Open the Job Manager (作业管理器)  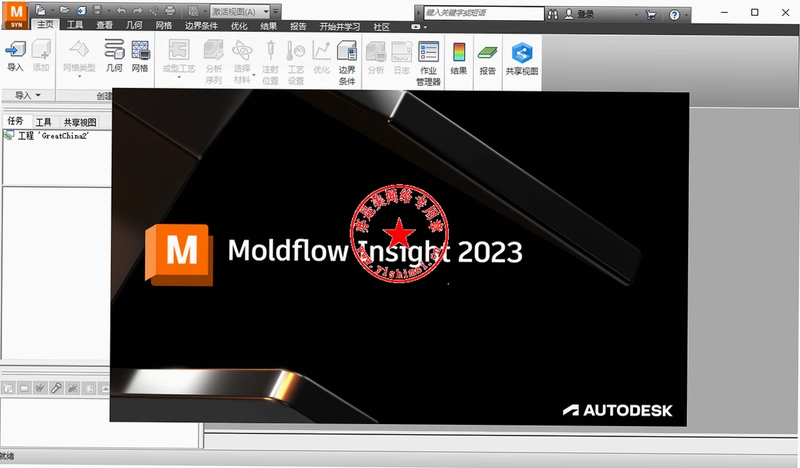coord(429,62)
